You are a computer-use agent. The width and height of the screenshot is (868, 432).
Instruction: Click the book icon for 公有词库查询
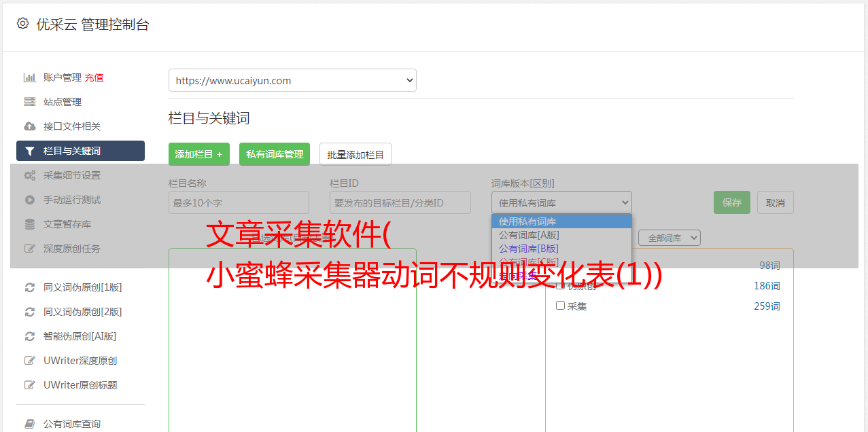coord(29,424)
